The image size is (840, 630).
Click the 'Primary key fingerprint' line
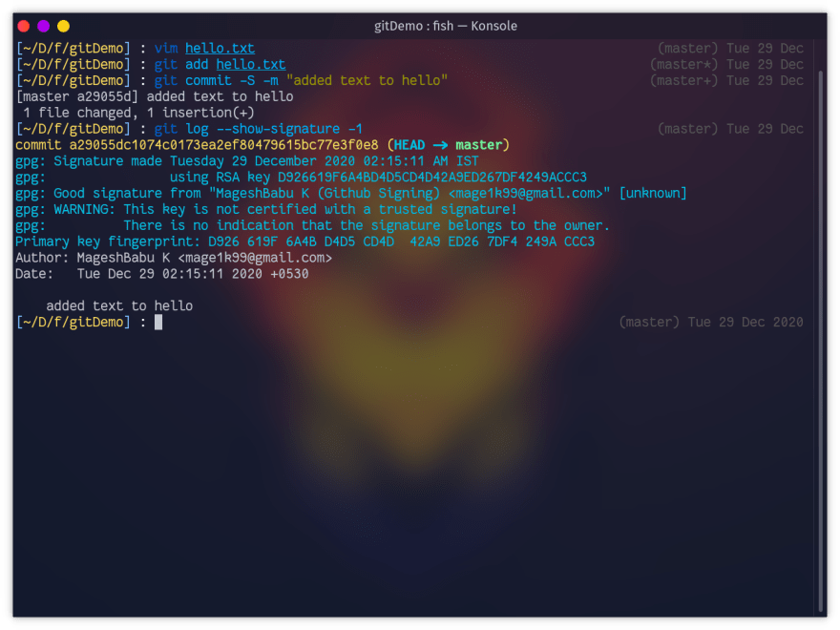tap(304, 241)
